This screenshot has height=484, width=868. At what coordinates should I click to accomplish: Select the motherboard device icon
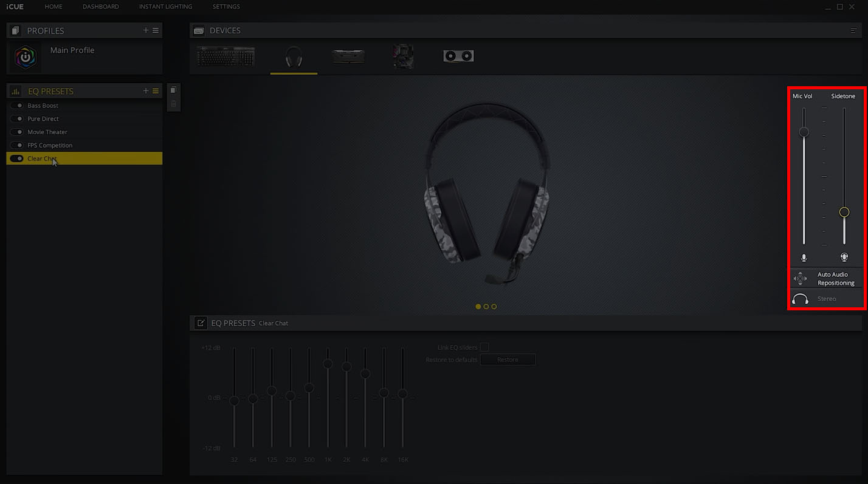tap(403, 56)
